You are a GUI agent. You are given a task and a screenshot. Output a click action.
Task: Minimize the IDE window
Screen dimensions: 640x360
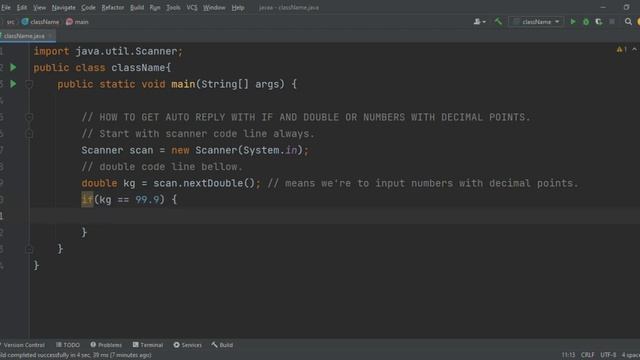click(x=603, y=7)
